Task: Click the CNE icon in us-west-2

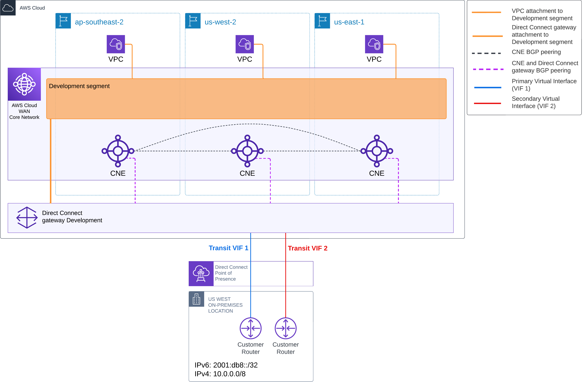Action: pos(247,151)
